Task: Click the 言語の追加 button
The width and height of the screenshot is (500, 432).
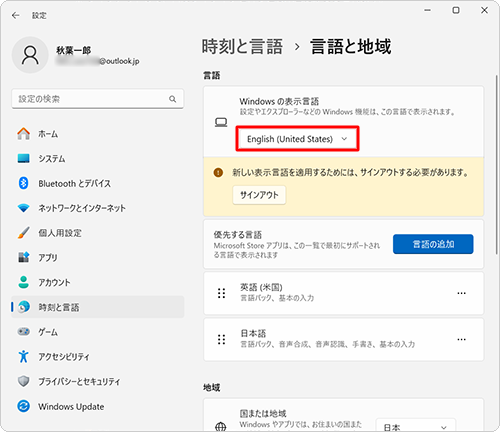Action: [x=433, y=244]
